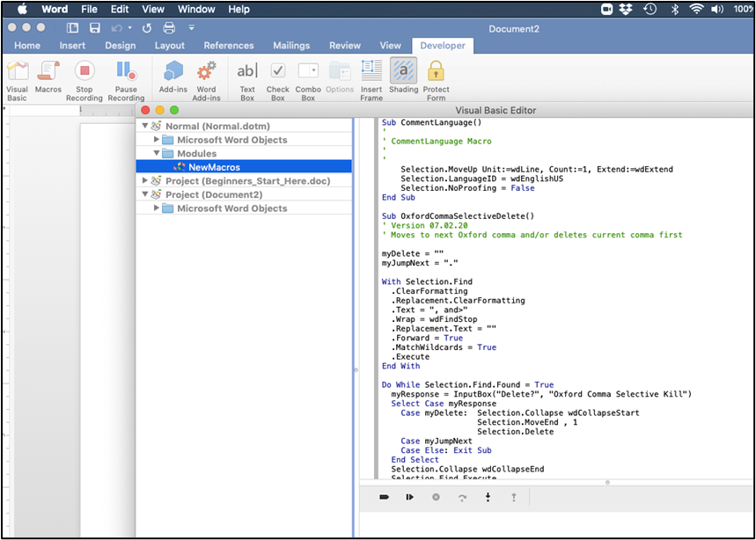
Task: Open the View ribbon tab
Action: (390, 45)
